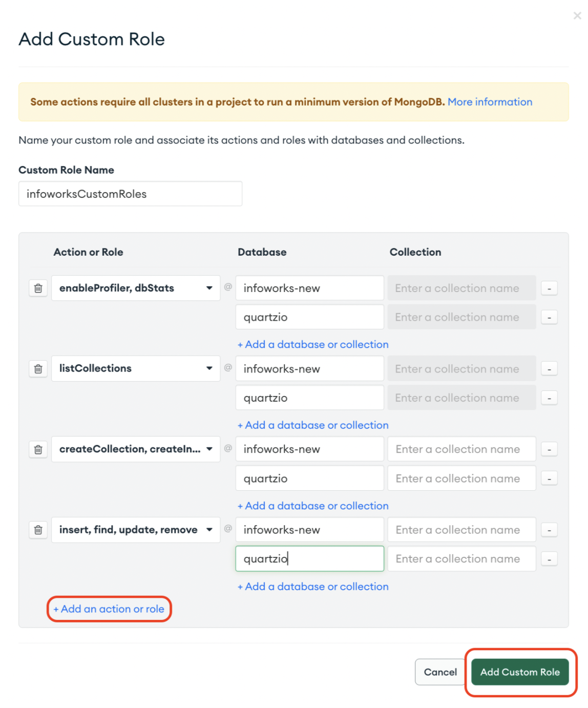Focus the Custom Role Name field
588x708 pixels.
pyautogui.click(x=130, y=194)
